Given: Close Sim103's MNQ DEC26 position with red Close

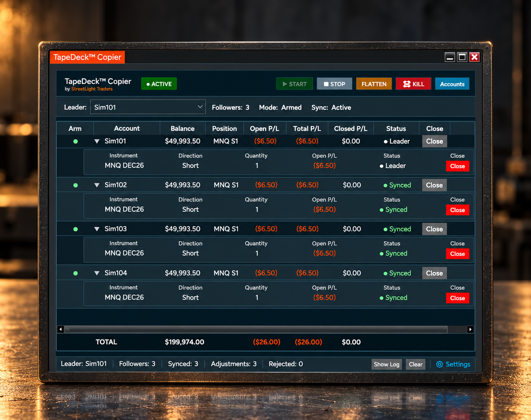Looking at the screenshot, I should [x=458, y=254].
